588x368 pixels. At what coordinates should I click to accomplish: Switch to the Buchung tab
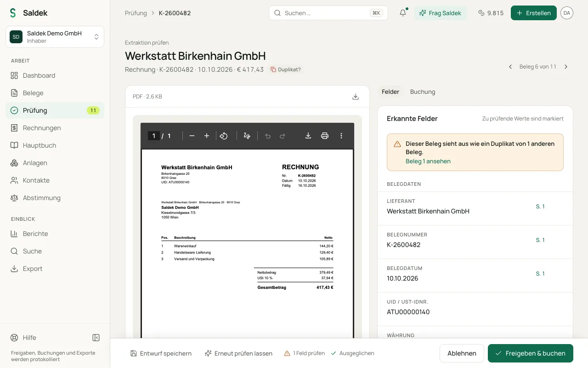click(423, 92)
